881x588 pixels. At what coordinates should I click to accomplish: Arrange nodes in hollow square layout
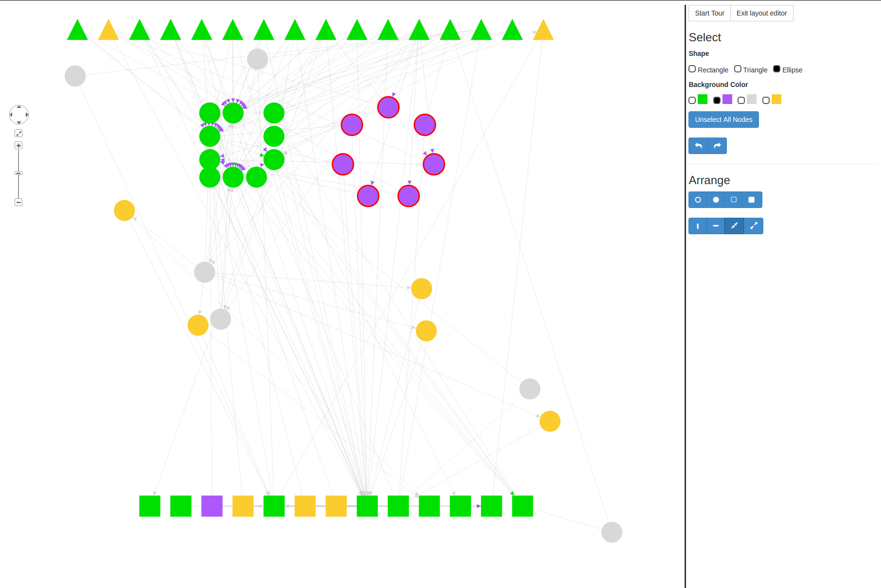[734, 200]
